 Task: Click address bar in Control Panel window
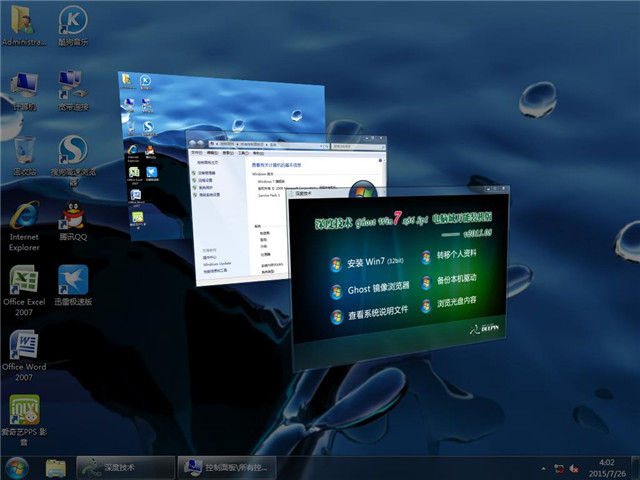265,144
